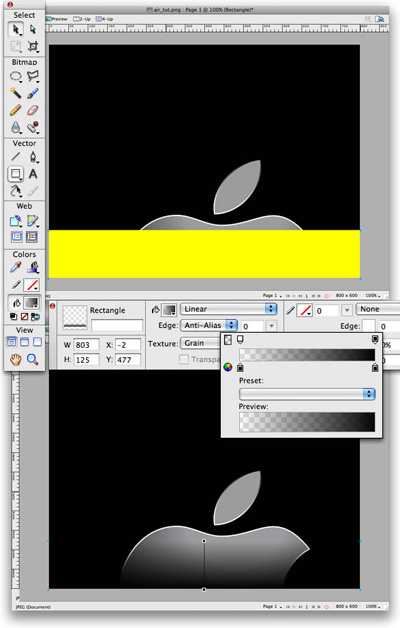Select the Eyedropper tool
The image size is (400, 628).
click(16, 267)
